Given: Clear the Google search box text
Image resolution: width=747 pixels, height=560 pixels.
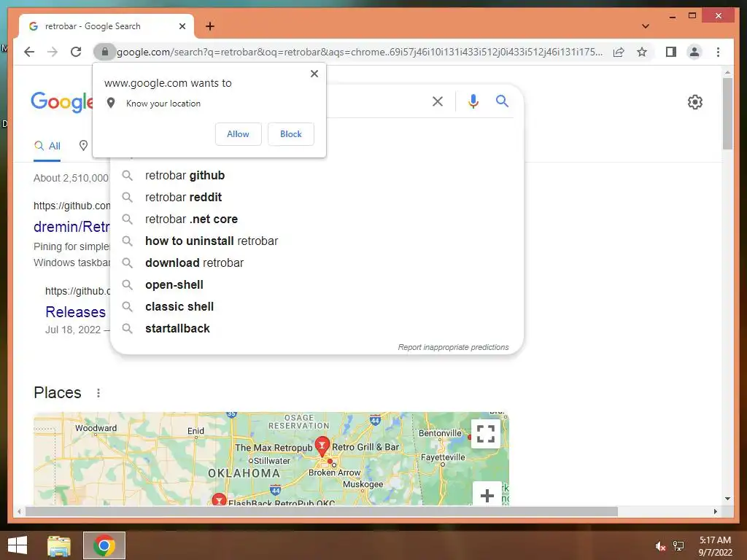Looking at the screenshot, I should [x=438, y=101].
